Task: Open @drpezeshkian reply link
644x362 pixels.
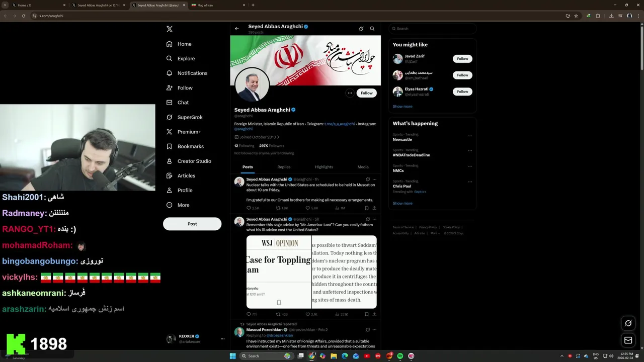Action: [x=280, y=335]
